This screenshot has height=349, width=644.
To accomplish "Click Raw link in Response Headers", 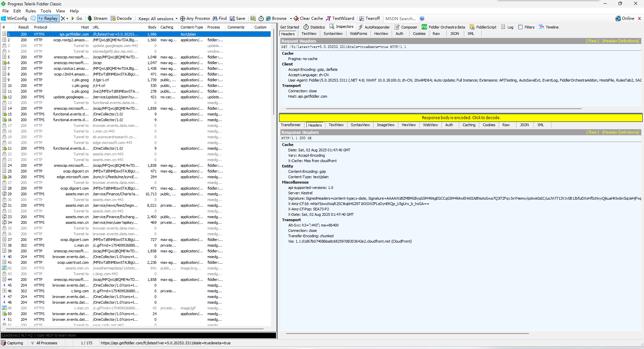I will (x=592, y=132).
